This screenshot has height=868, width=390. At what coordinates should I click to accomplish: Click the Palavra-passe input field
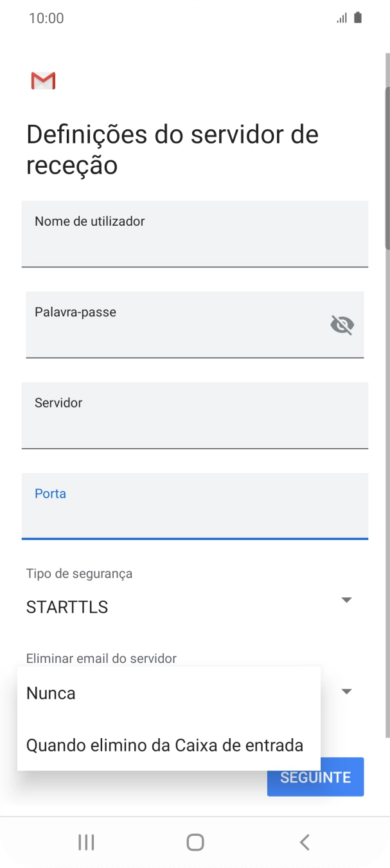point(161,325)
